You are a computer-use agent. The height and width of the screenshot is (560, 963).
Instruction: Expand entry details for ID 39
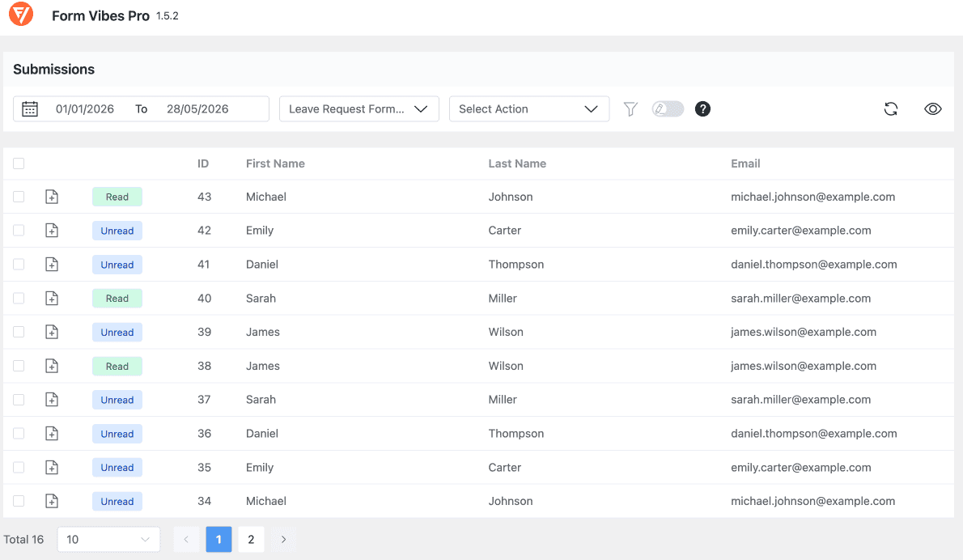point(52,332)
